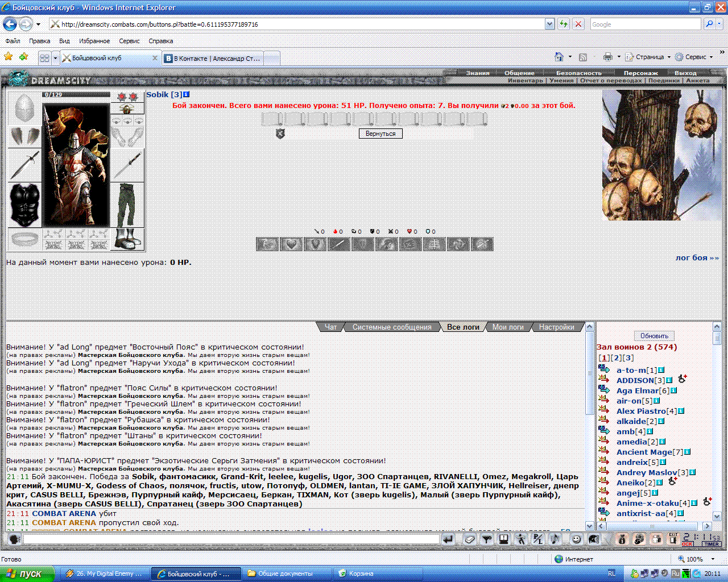Click the IE Refresh icon

coord(564,24)
